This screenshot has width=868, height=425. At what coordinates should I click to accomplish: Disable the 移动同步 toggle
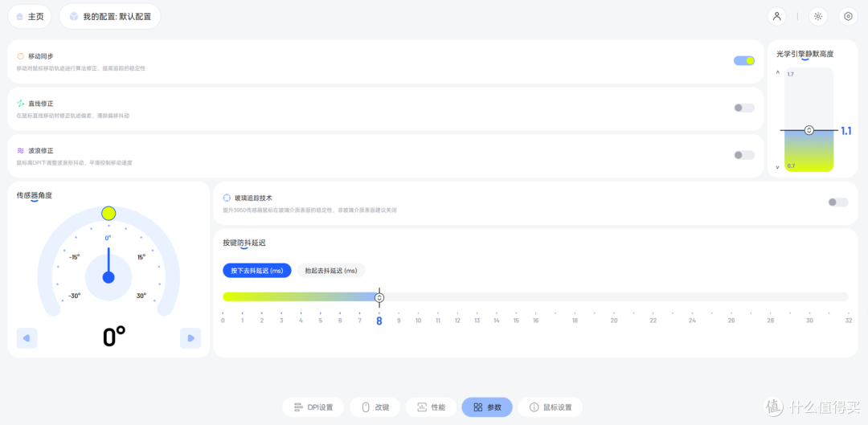pos(744,61)
